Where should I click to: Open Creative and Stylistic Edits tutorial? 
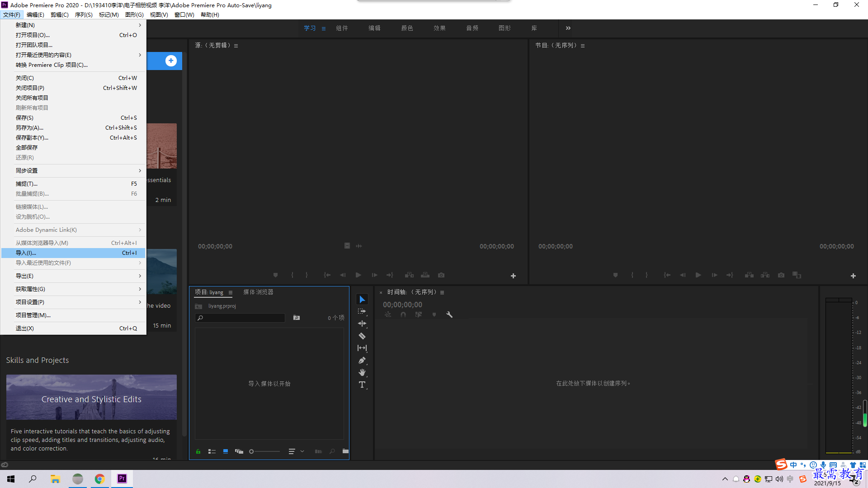pos(91,397)
